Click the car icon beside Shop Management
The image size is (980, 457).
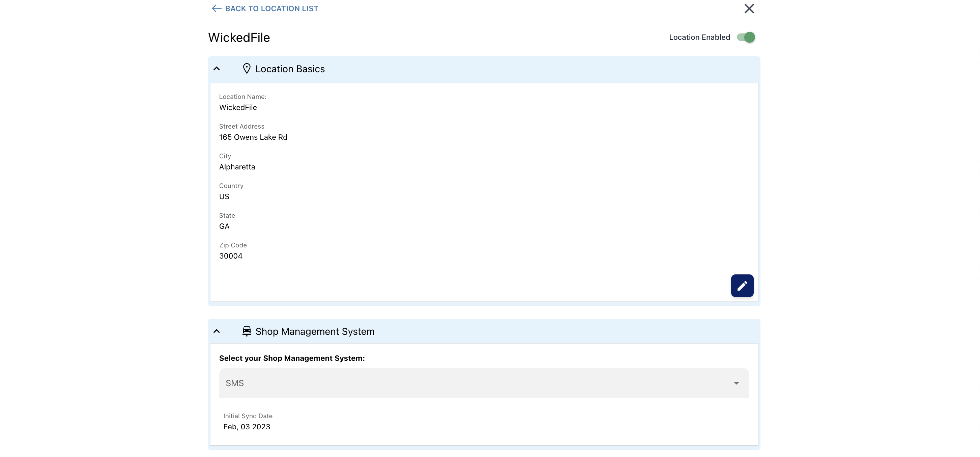tap(247, 331)
